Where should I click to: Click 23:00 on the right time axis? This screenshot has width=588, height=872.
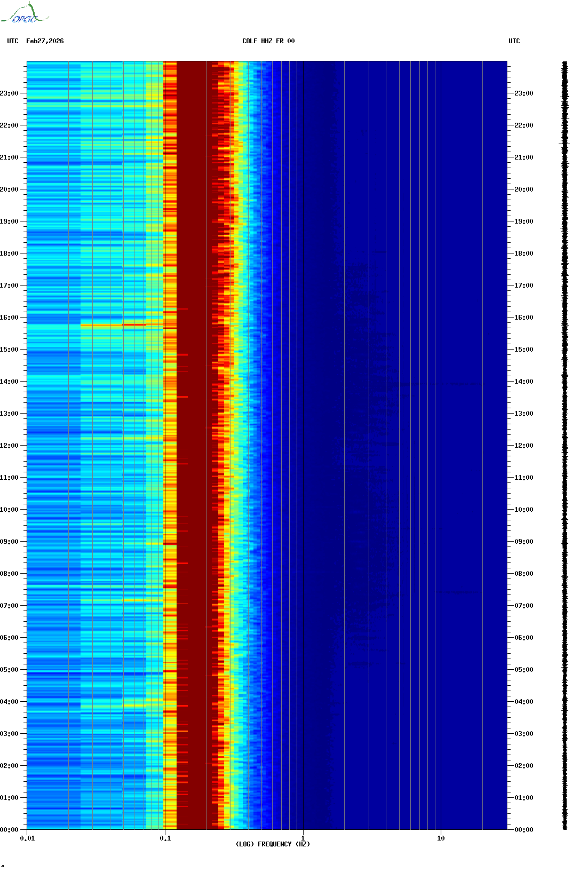pyautogui.click(x=524, y=93)
